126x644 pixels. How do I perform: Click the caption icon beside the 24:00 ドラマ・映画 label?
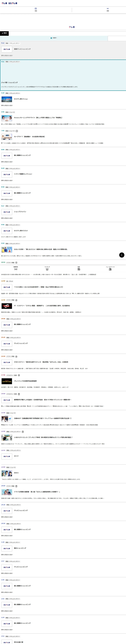[16, 486]
